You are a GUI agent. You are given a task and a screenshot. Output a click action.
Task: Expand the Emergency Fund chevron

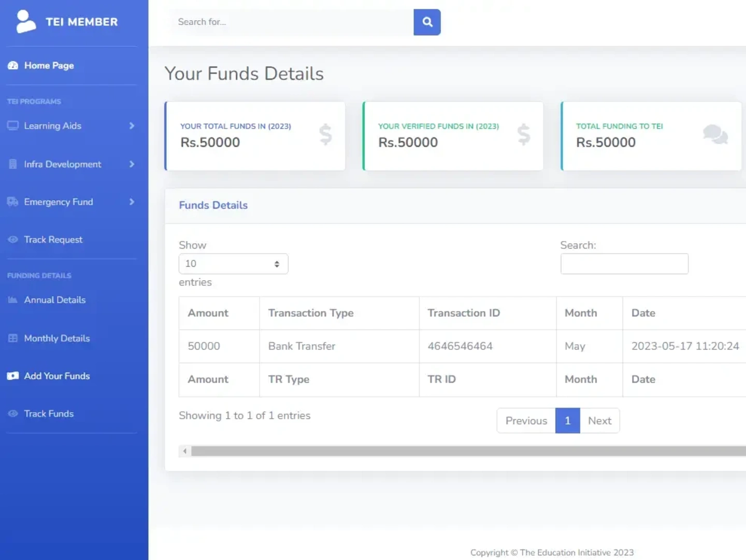coord(132,202)
